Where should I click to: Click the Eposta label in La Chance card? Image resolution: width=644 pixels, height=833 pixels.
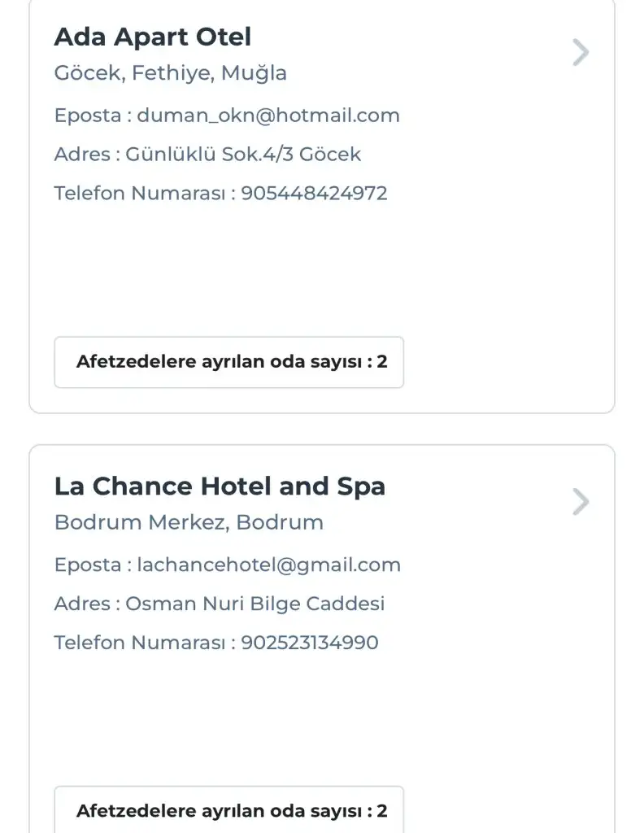88,565
